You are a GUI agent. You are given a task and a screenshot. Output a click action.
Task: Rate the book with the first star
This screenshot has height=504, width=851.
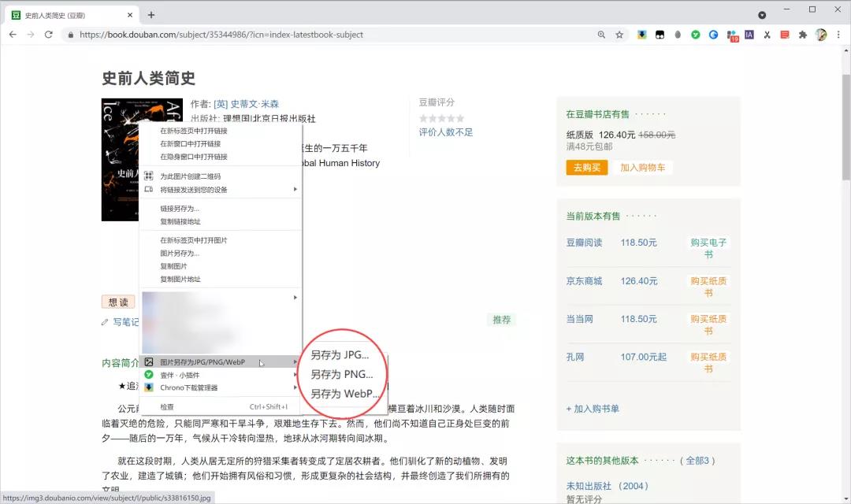(422, 118)
